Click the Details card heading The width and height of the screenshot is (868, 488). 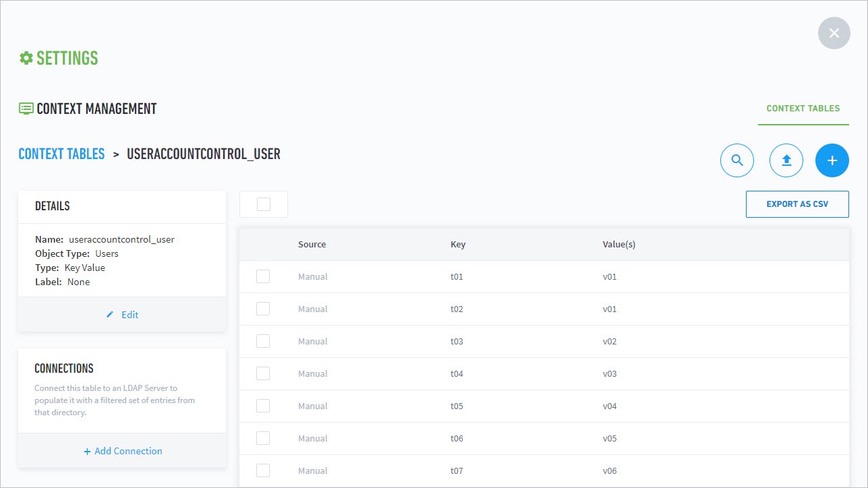(x=52, y=206)
